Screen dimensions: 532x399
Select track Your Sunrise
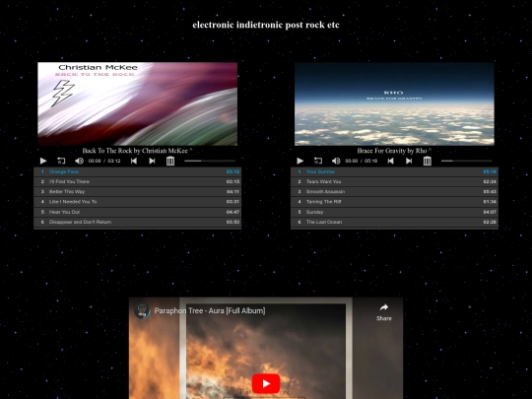click(x=394, y=171)
